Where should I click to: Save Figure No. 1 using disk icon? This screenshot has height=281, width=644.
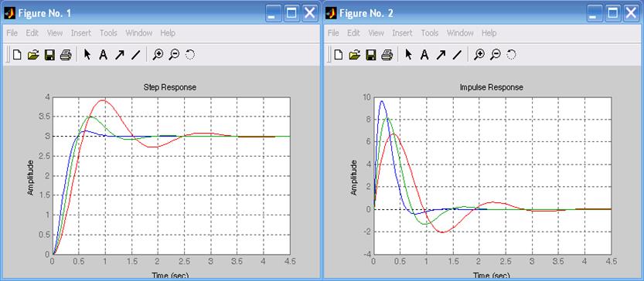click(49, 55)
